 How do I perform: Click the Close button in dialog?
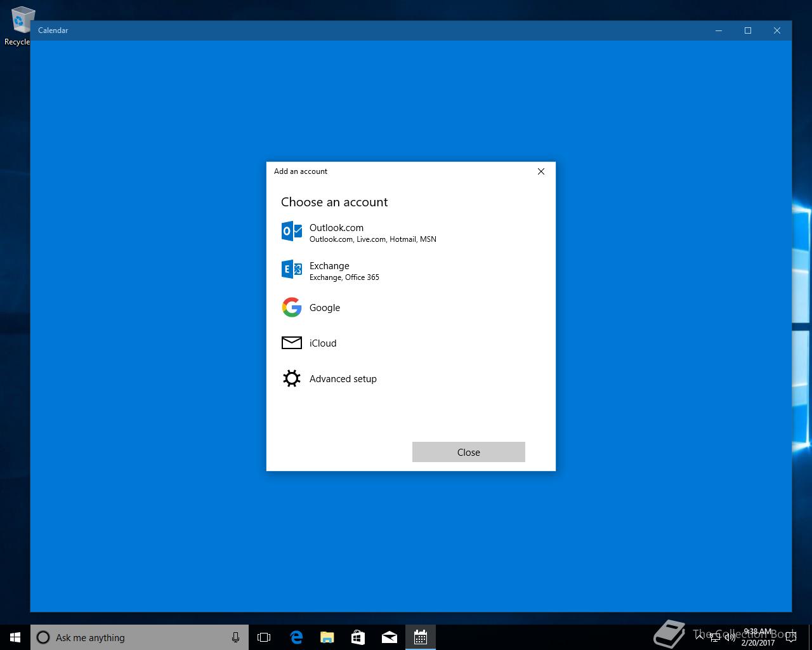point(469,452)
